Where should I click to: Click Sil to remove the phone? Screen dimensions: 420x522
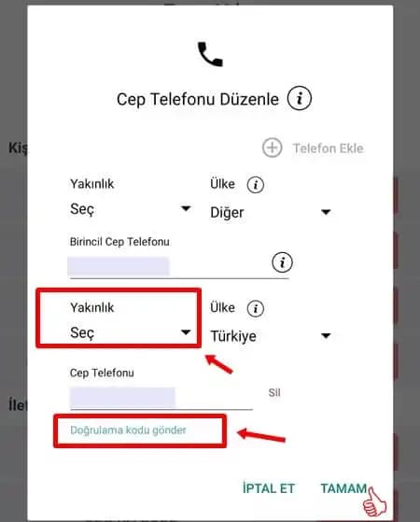(x=274, y=393)
